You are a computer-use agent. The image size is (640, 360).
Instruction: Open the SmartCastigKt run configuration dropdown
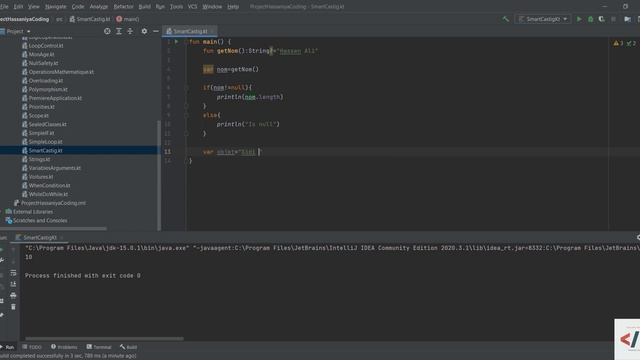coord(543,19)
